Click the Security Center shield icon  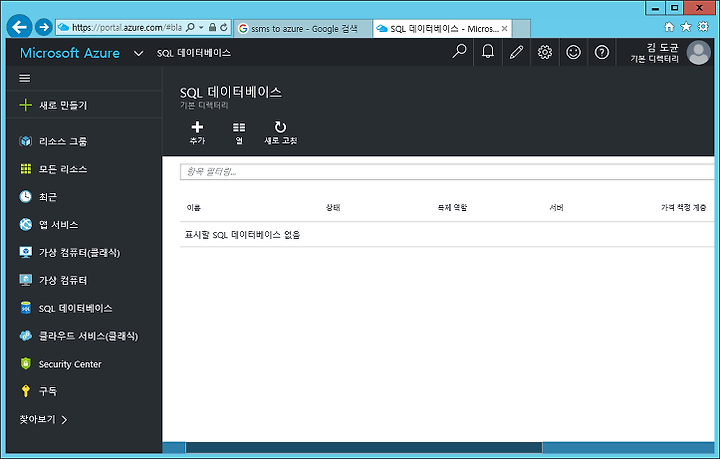pyautogui.click(x=26, y=364)
